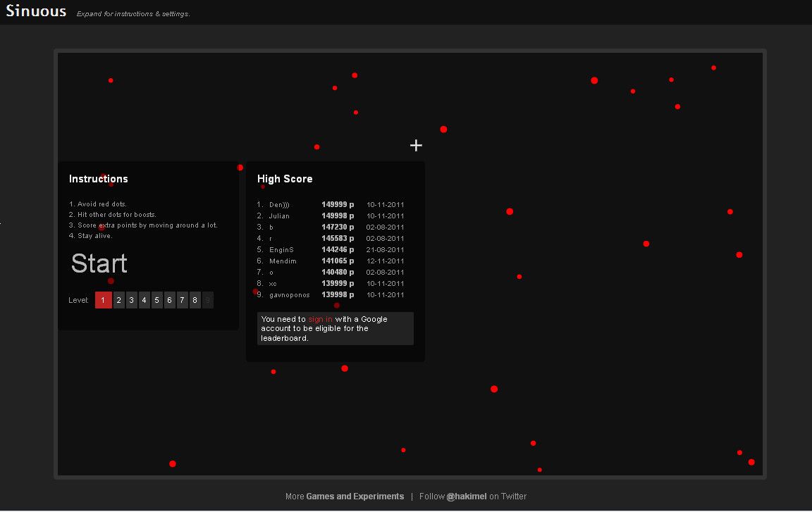Follow @hakimel on Twitter
Screen dimensions: 812x512
tap(467, 496)
